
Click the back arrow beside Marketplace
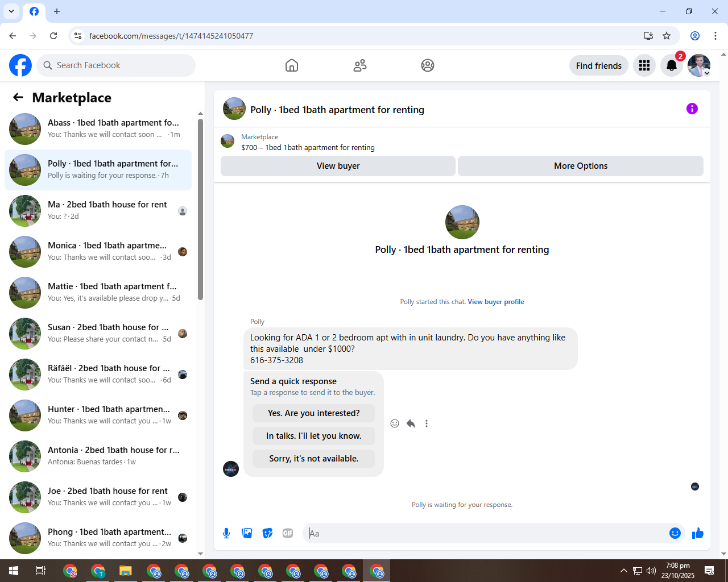18,97
